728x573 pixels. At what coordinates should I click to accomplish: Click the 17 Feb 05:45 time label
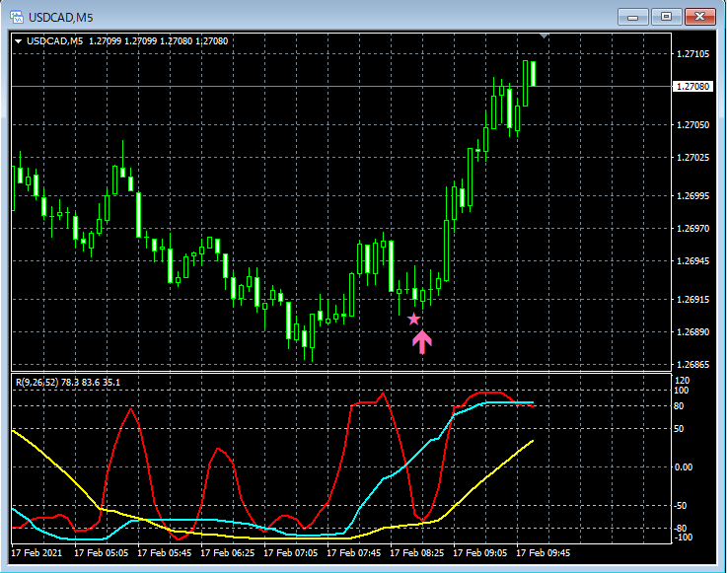coord(165,553)
